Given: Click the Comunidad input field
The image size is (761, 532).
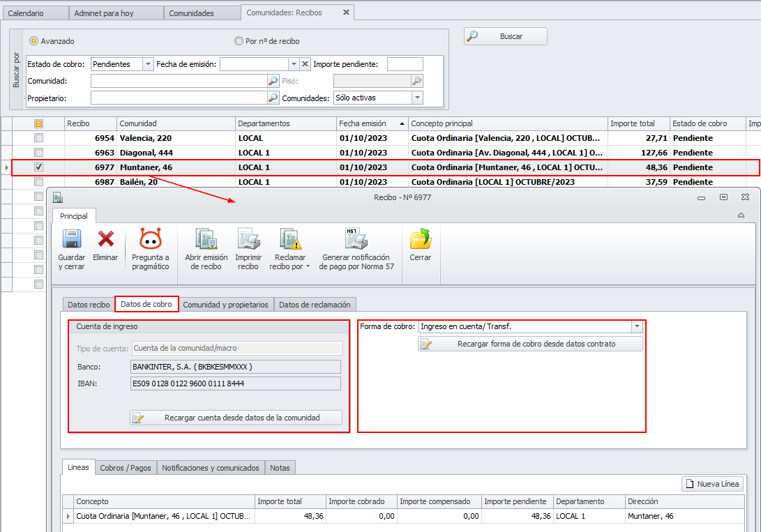Looking at the screenshot, I should point(179,81).
